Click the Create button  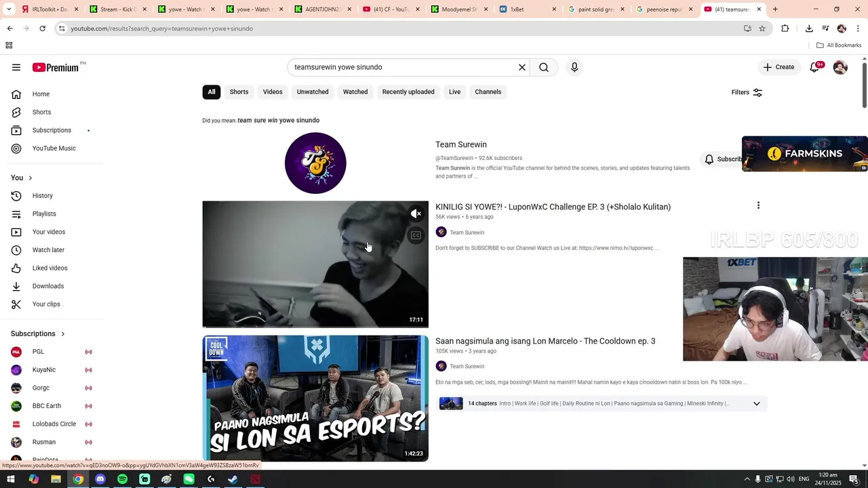(778, 67)
